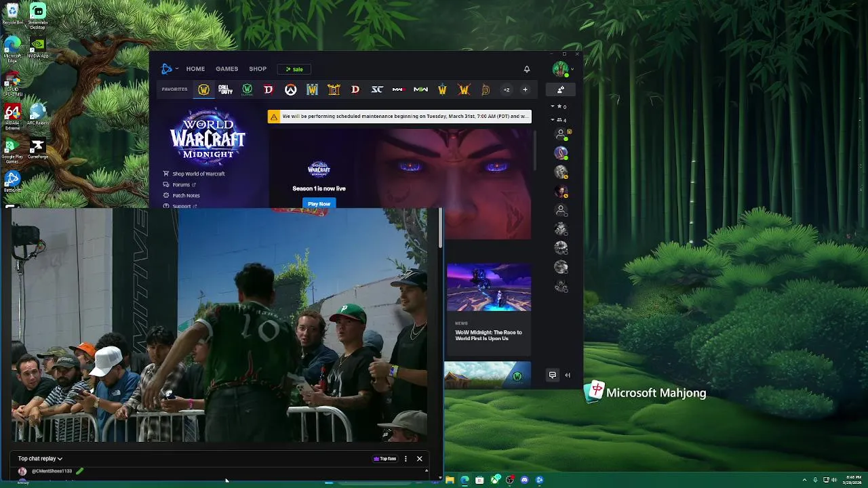The image size is (868, 488).
Task: Open CPUID CPU-Z MSI shortcut
Action: [12, 83]
